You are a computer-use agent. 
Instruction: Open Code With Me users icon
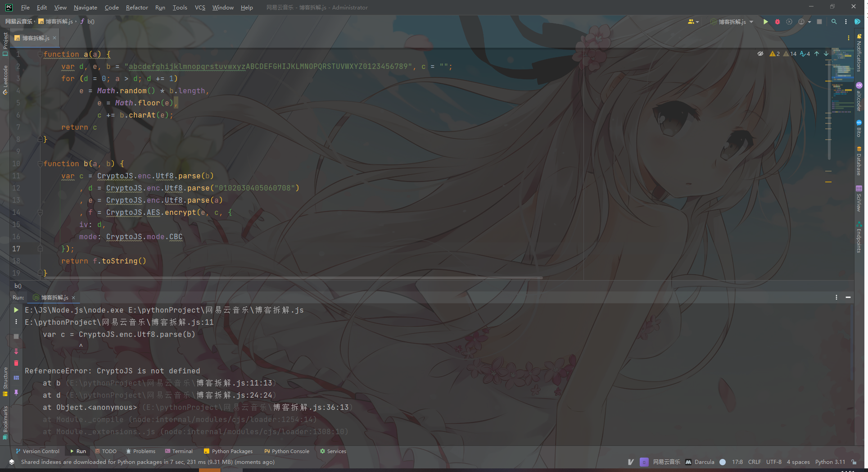coord(691,22)
